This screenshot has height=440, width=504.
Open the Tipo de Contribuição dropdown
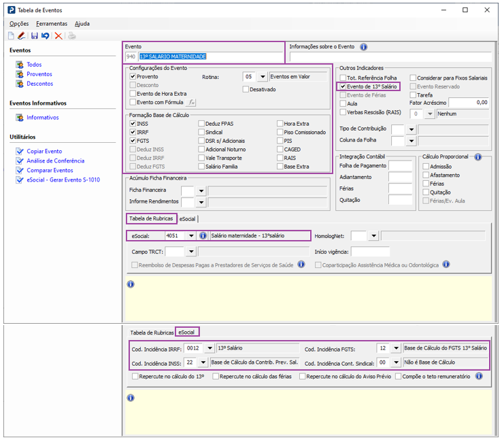411,129
